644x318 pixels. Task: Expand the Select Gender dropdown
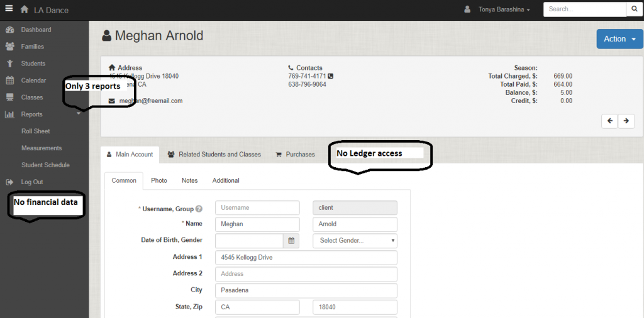(355, 240)
